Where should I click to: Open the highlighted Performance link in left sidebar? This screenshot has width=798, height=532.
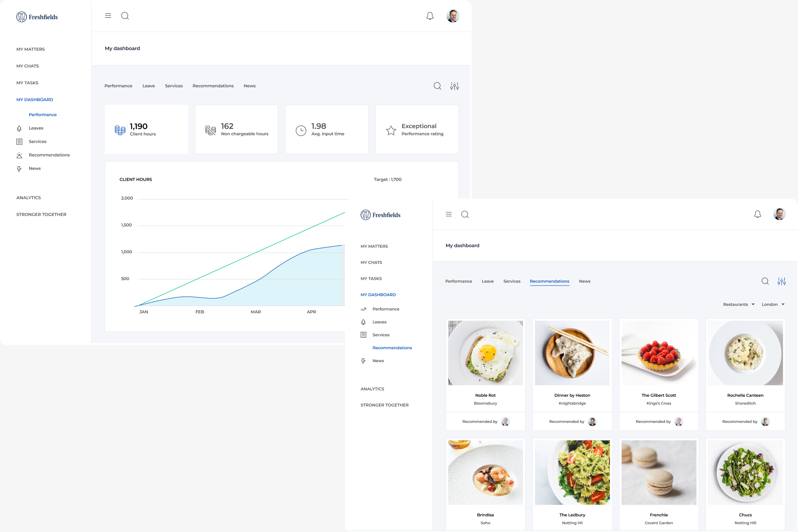(43, 115)
